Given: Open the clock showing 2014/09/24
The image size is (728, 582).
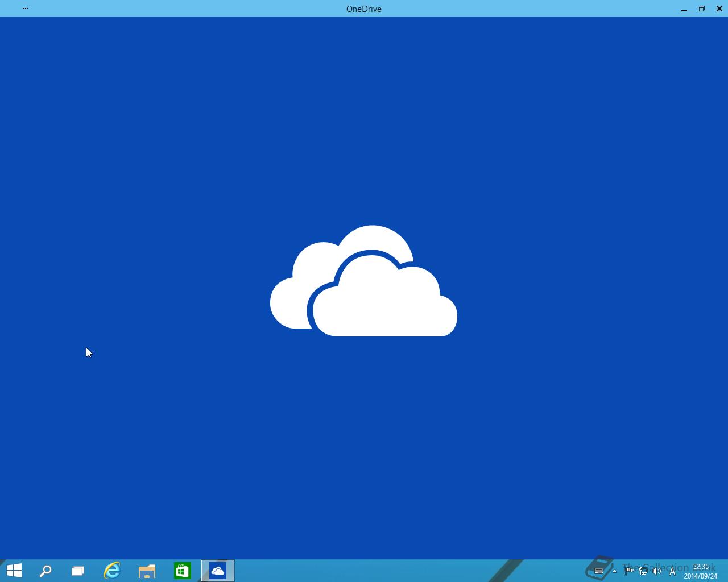Looking at the screenshot, I should click(701, 571).
